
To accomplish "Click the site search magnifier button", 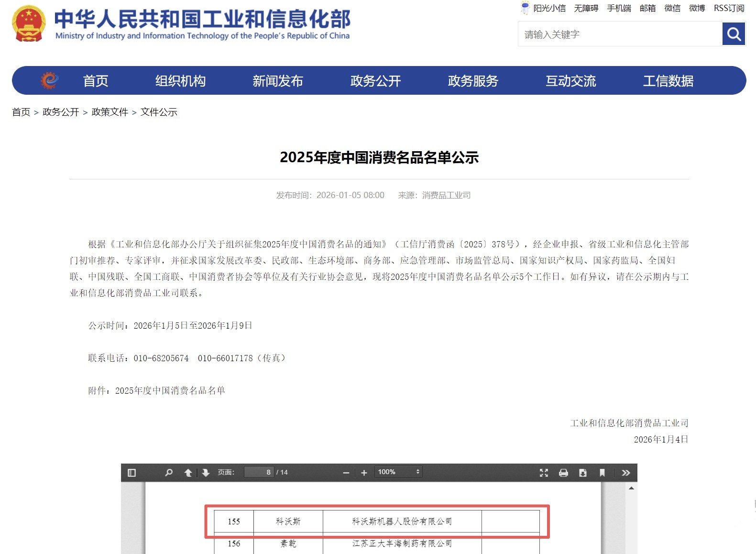I will (x=734, y=34).
